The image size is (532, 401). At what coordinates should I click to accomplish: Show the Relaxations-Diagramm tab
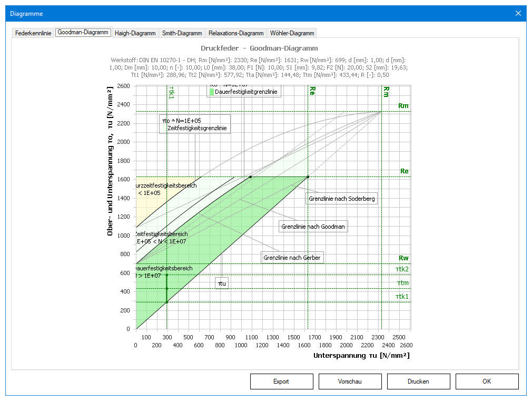[235, 33]
